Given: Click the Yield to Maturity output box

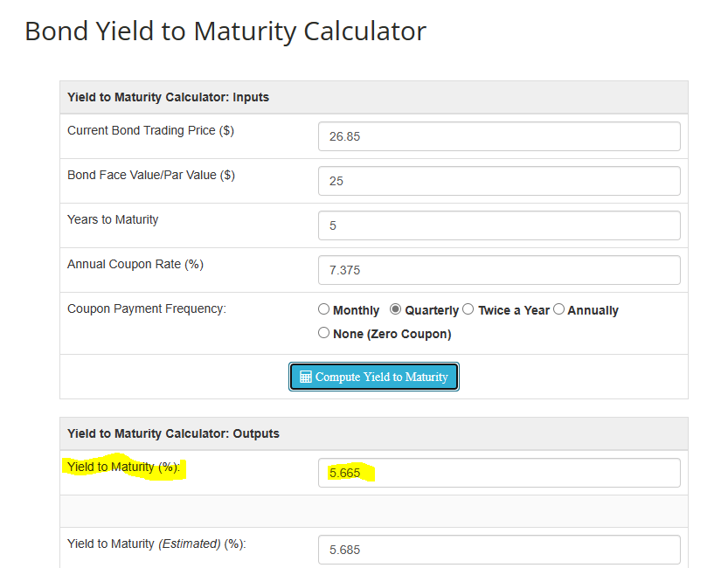Looking at the screenshot, I should pyautogui.click(x=499, y=473).
